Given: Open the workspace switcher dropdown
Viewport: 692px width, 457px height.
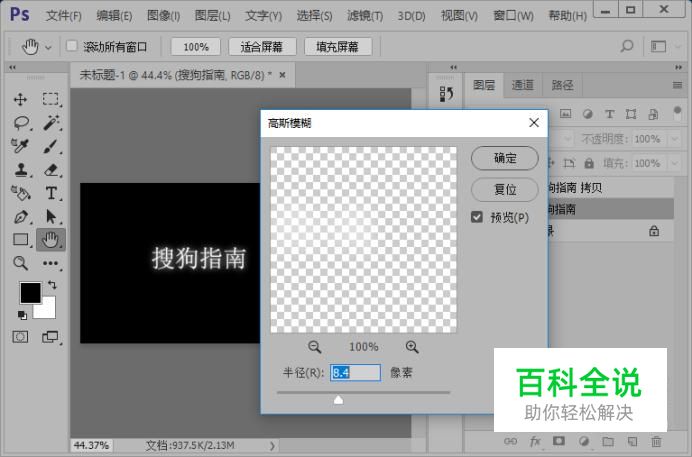Looking at the screenshot, I should pos(678,46).
